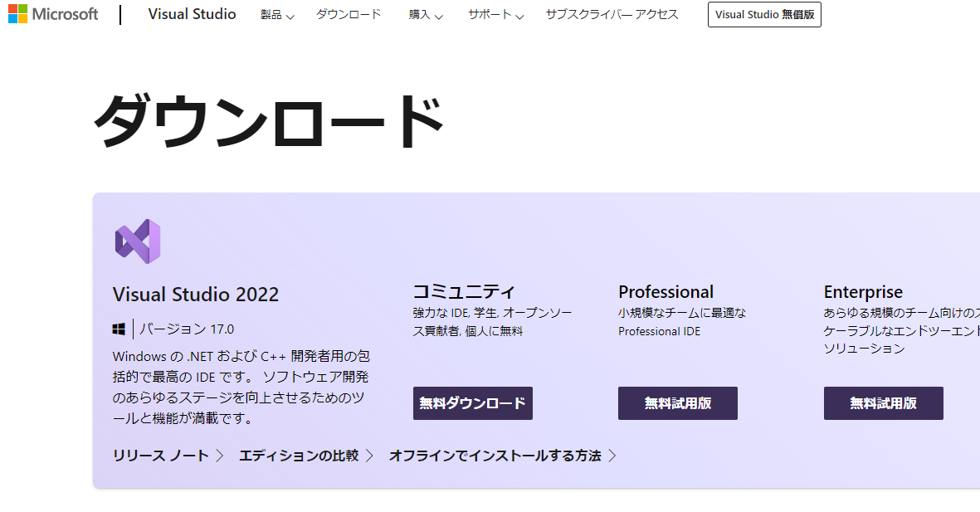Click the Microsoft logo in the header
Image resolution: width=980 pixels, height=512 pixels.
point(53,14)
